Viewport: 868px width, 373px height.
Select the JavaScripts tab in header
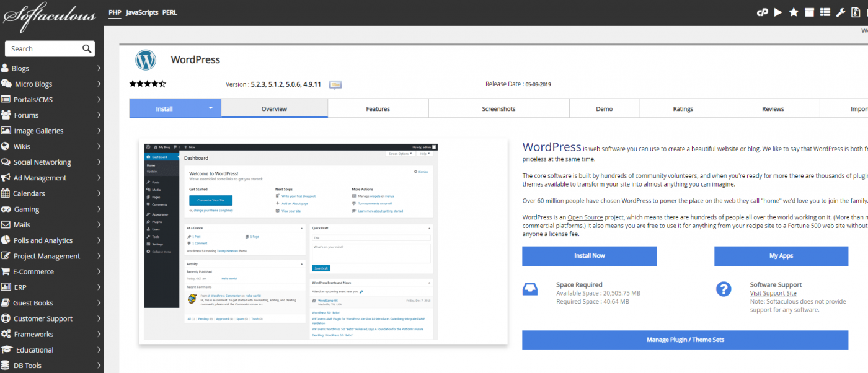point(141,12)
